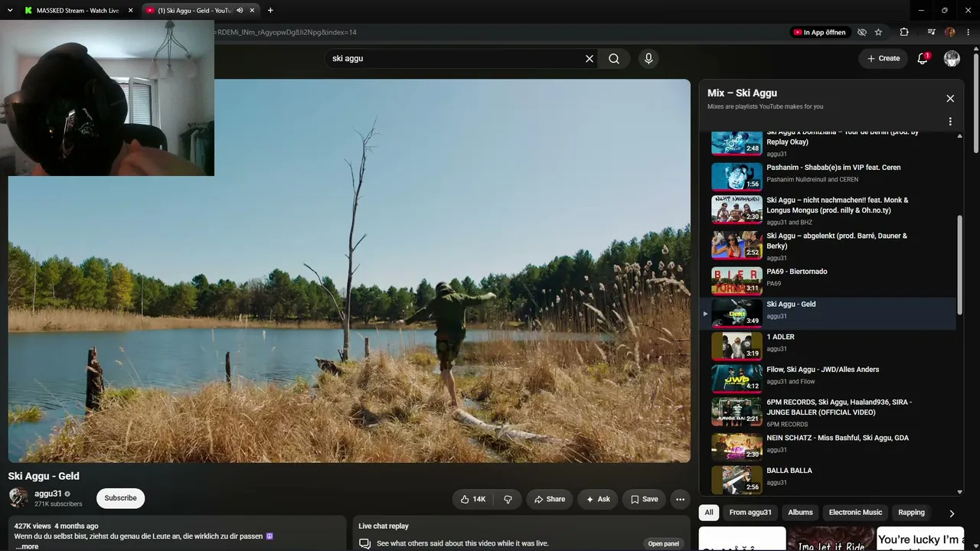Viewport: 980px width, 551px height.
Task: Open the browser extensions puzzle icon
Action: 904,32
